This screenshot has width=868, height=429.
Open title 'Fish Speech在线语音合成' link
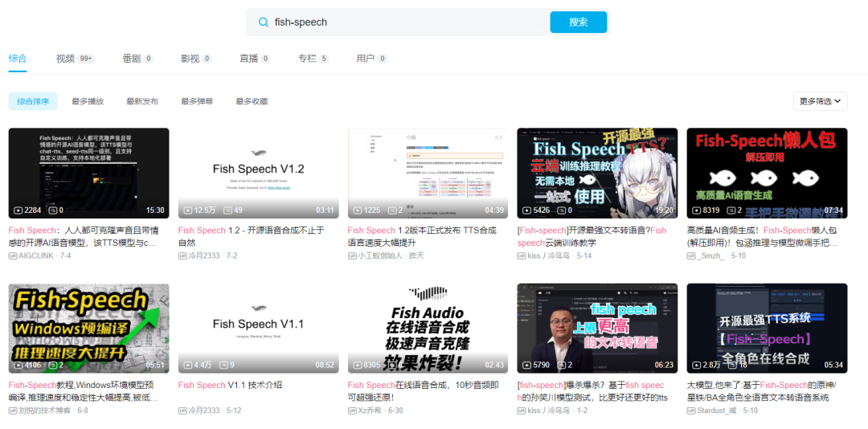pyautogui.click(x=423, y=391)
